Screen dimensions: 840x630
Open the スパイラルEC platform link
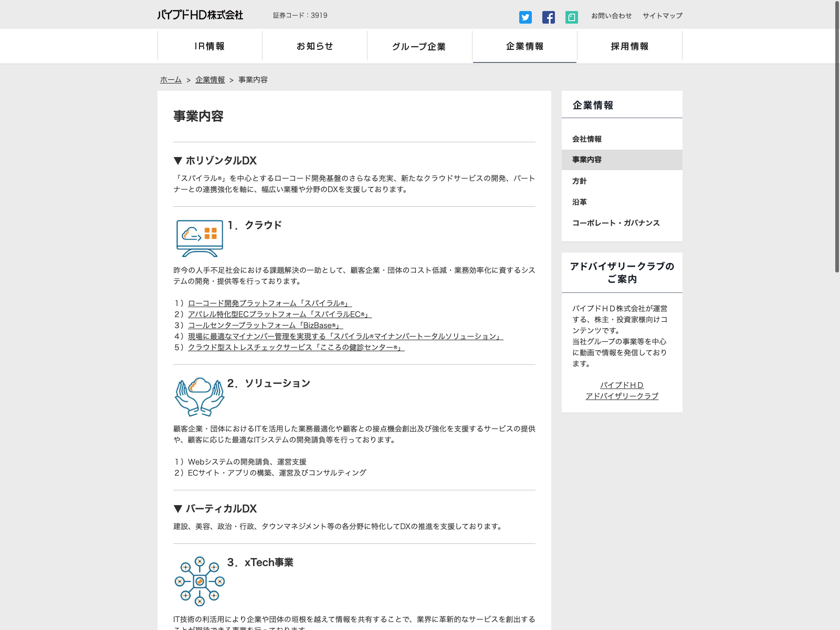coord(279,314)
